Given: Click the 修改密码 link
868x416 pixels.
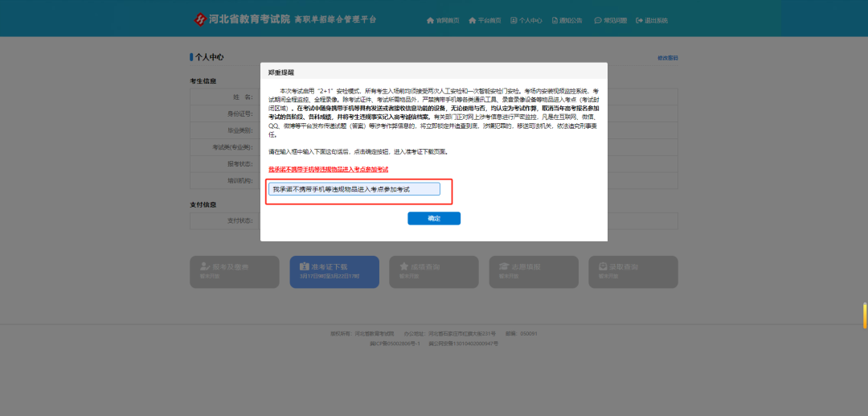Looking at the screenshot, I should (x=668, y=58).
